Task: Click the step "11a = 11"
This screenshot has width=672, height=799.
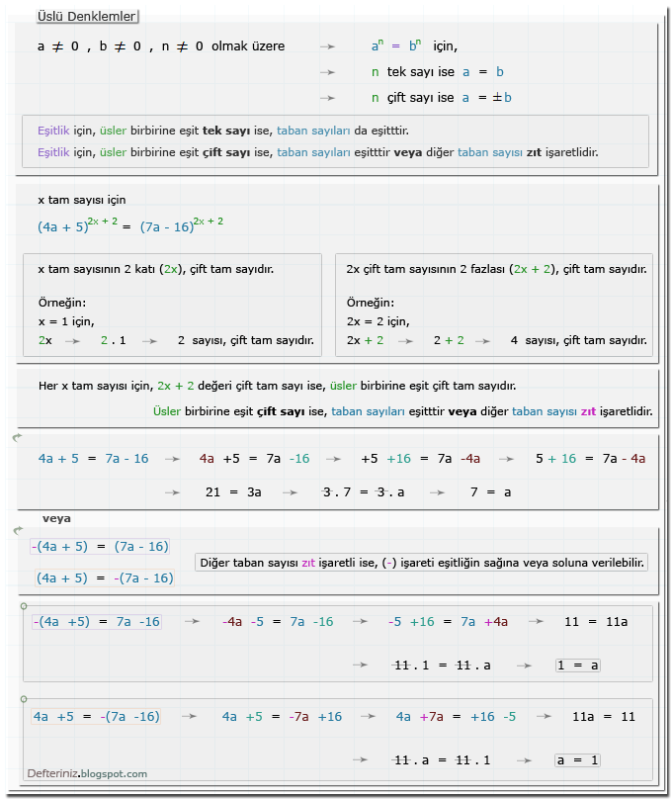Action: point(604,717)
